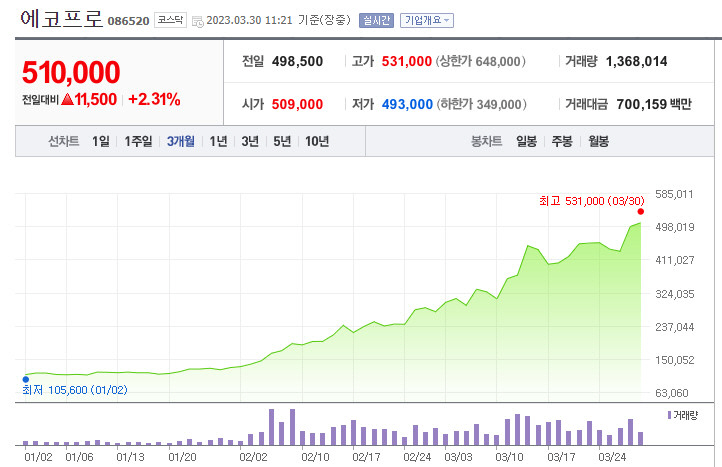Image resolution: width=722 pixels, height=467 pixels.
Task: Click the high price value 531,000
Action: point(407,61)
